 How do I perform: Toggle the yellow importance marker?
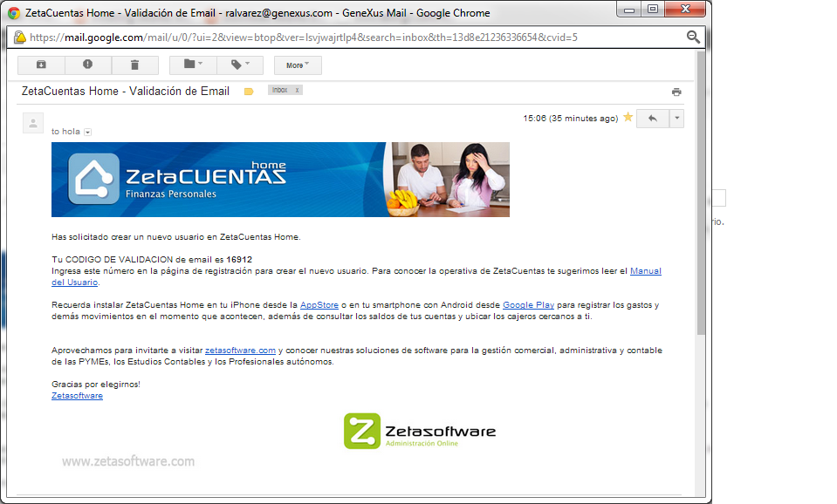pos(249,92)
